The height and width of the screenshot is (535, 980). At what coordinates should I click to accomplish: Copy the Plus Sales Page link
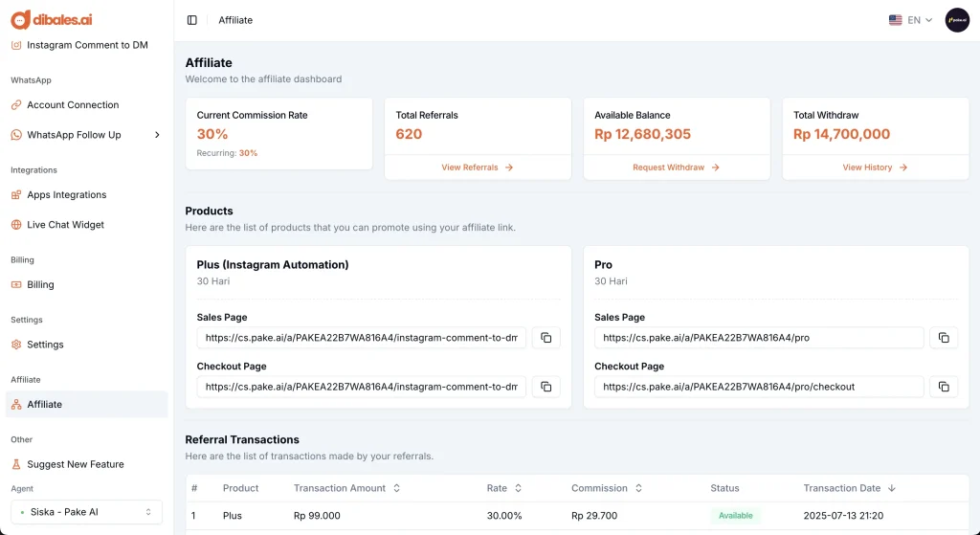(x=546, y=338)
